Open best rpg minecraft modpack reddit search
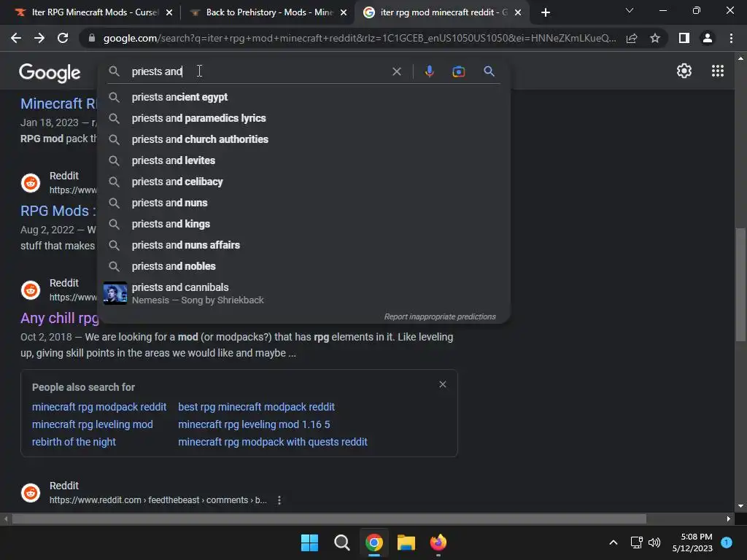Image resolution: width=747 pixels, height=560 pixels. click(256, 407)
